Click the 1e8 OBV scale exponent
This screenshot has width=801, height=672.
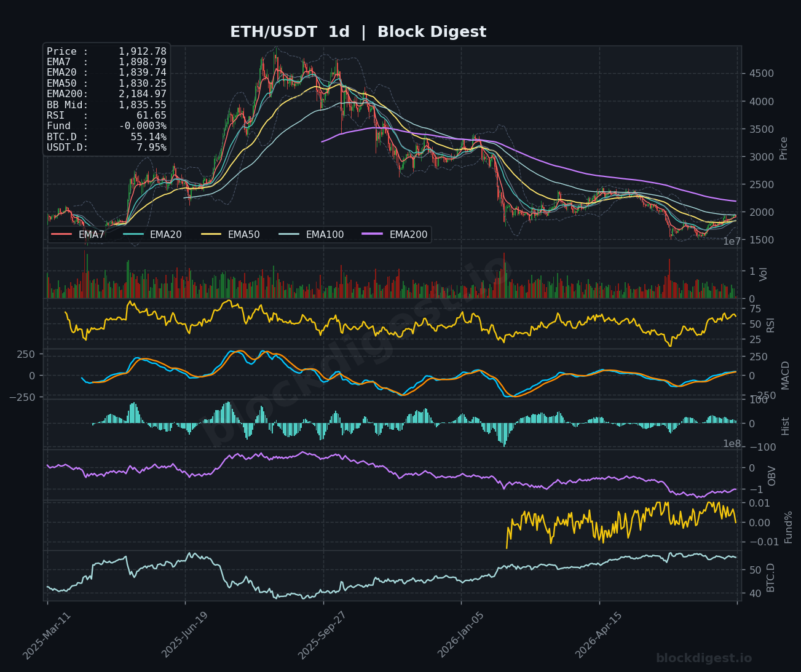pyautogui.click(x=732, y=443)
